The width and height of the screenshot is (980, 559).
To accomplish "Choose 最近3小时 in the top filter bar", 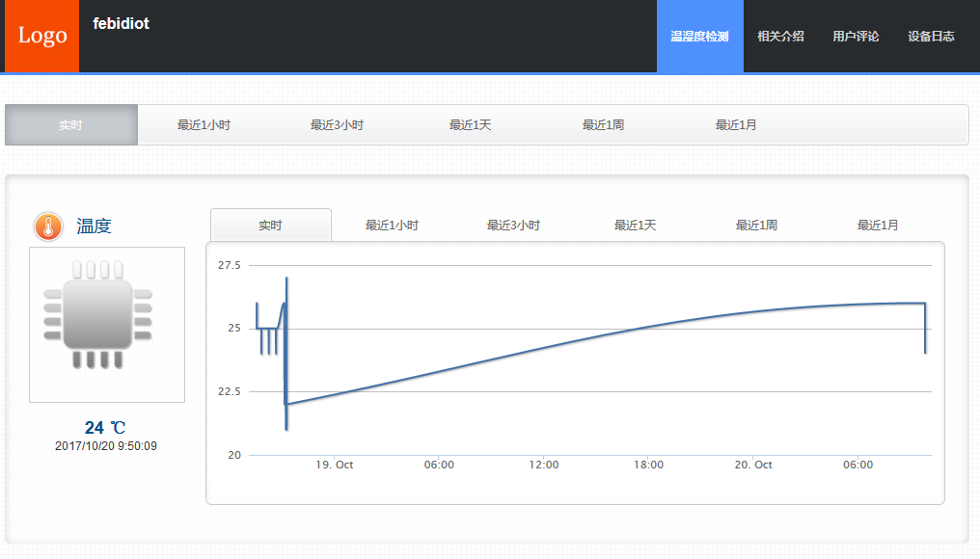I will (x=337, y=125).
